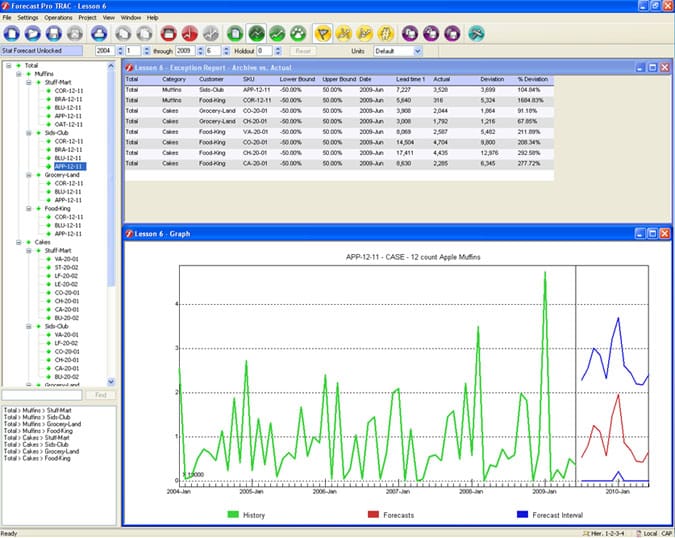Screen dimensions: 675x538
Task: Click the 17,411 lead time cell
Action: (x=405, y=153)
